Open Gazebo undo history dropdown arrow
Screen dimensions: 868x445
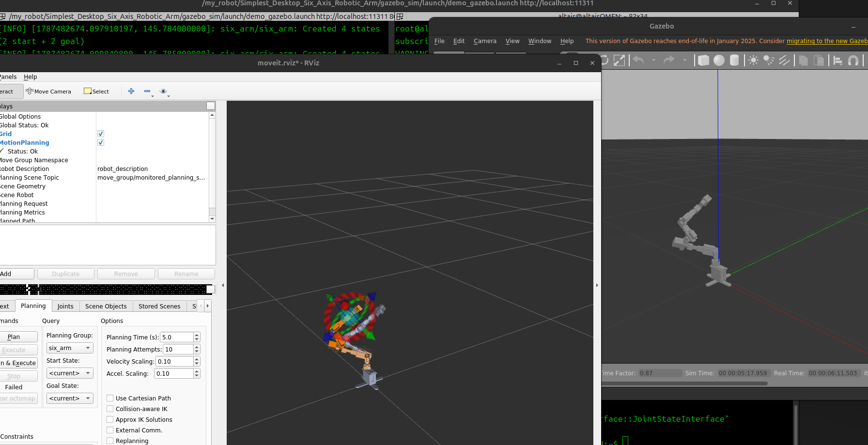tap(653, 60)
